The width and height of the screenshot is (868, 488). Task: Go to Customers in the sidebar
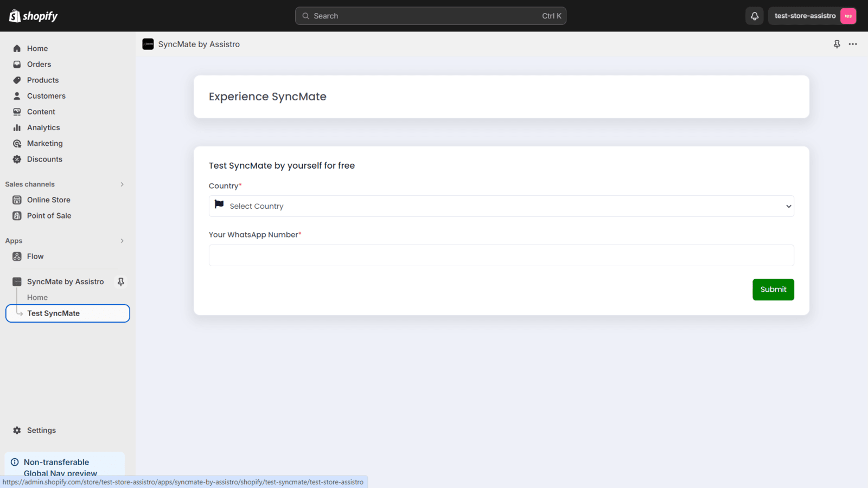click(x=46, y=96)
